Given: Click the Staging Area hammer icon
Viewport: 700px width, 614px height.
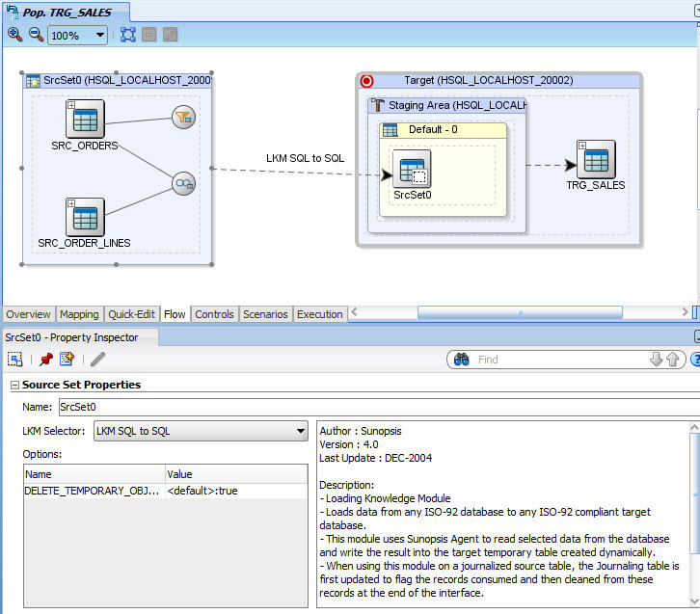Looking at the screenshot, I should coord(378,105).
